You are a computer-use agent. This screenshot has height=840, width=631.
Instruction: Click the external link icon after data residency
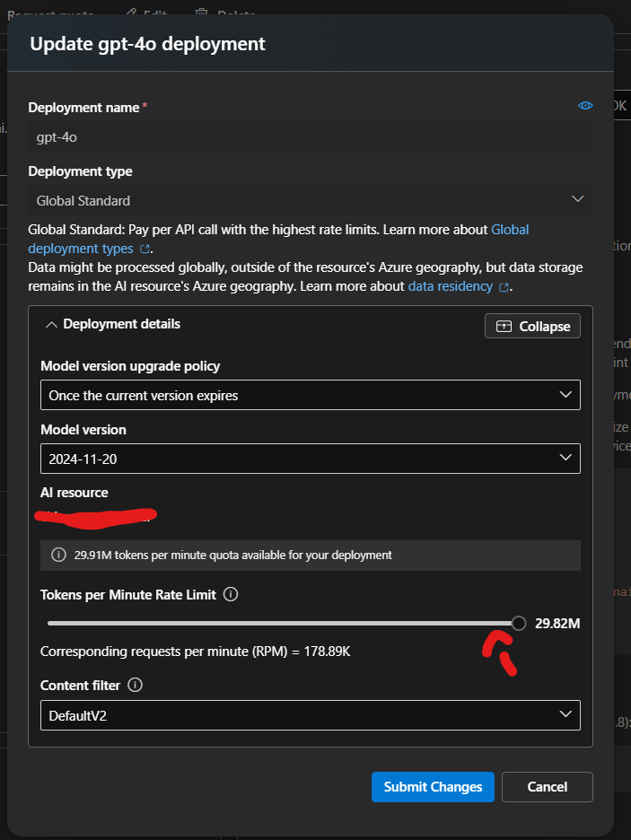tap(504, 288)
